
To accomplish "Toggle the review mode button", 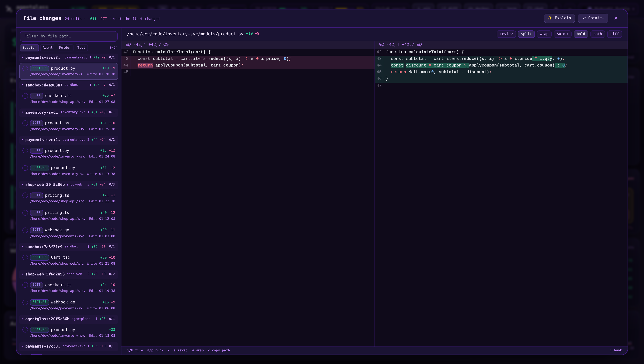I will click(506, 34).
